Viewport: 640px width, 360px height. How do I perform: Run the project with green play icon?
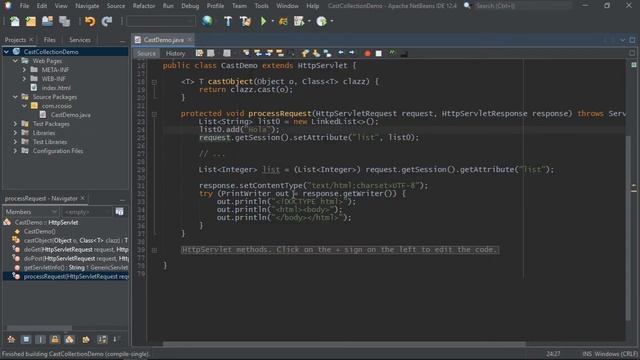(263, 21)
